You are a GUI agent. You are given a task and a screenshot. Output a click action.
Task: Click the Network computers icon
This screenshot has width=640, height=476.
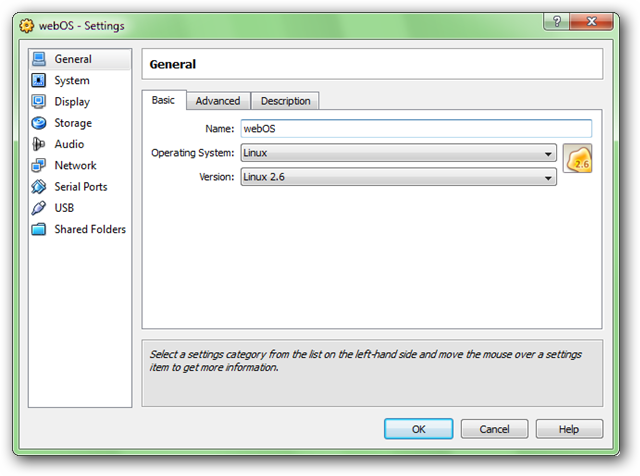tap(39, 165)
